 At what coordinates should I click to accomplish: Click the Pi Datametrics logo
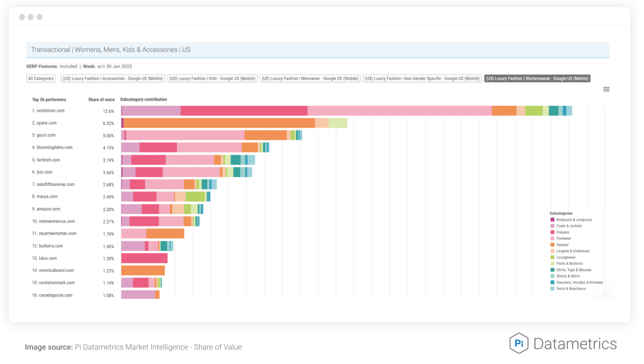pos(563,344)
